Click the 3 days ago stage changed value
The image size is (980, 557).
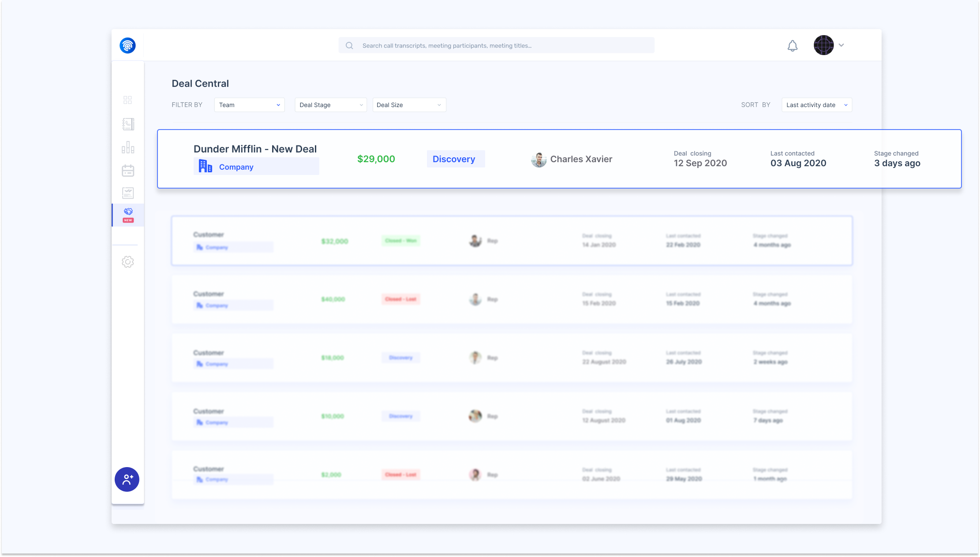[897, 163]
